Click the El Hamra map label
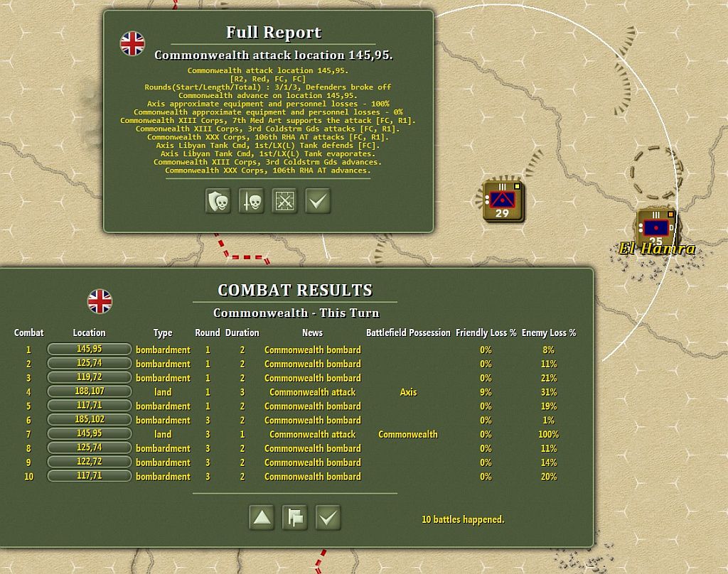Screen dimensions: 728x574 coord(657,249)
